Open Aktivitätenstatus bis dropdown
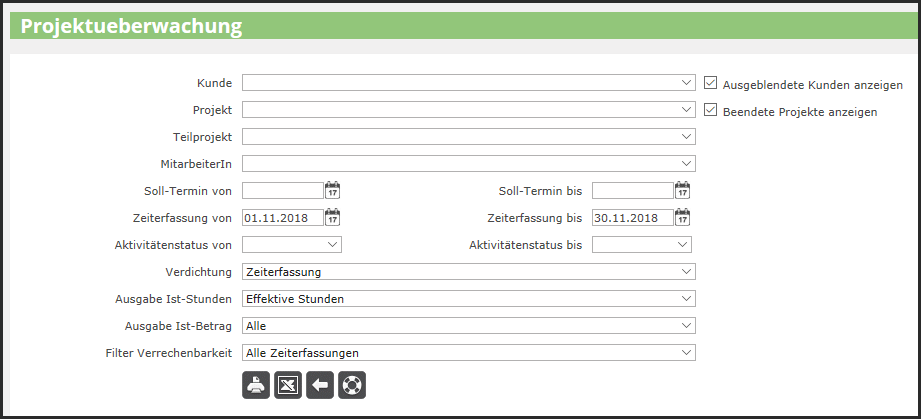Viewport: 921px width, 419px height. [641, 244]
